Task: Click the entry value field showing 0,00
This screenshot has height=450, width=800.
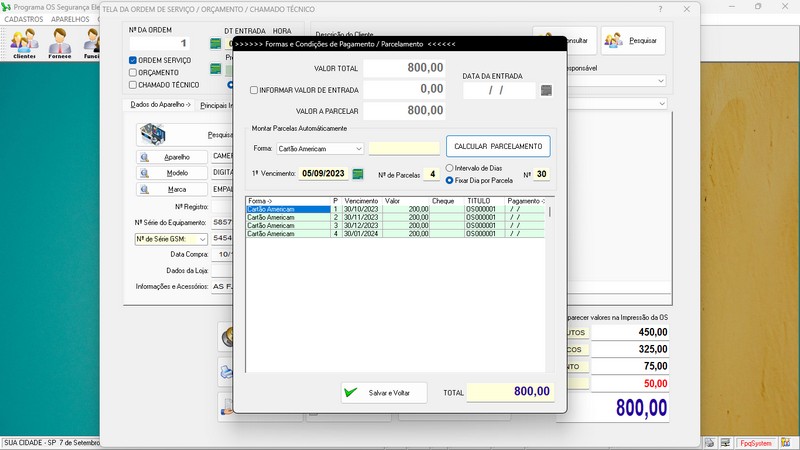Action: click(404, 89)
